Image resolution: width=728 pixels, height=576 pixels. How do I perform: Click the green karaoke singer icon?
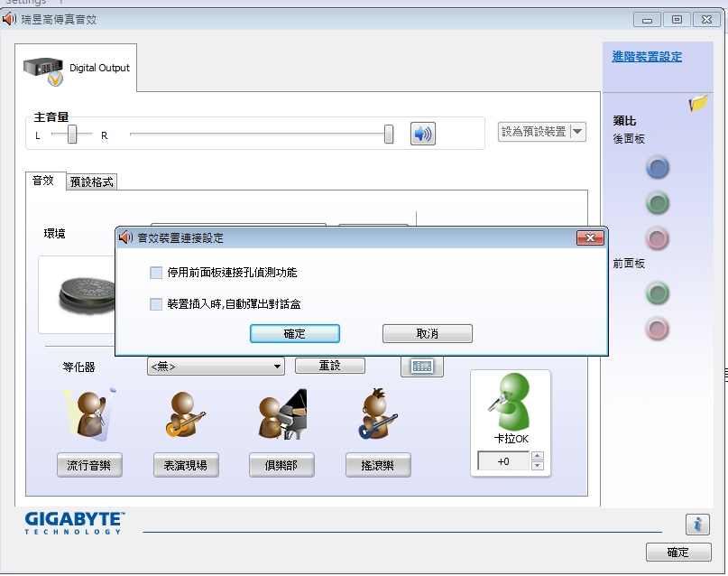tap(511, 402)
